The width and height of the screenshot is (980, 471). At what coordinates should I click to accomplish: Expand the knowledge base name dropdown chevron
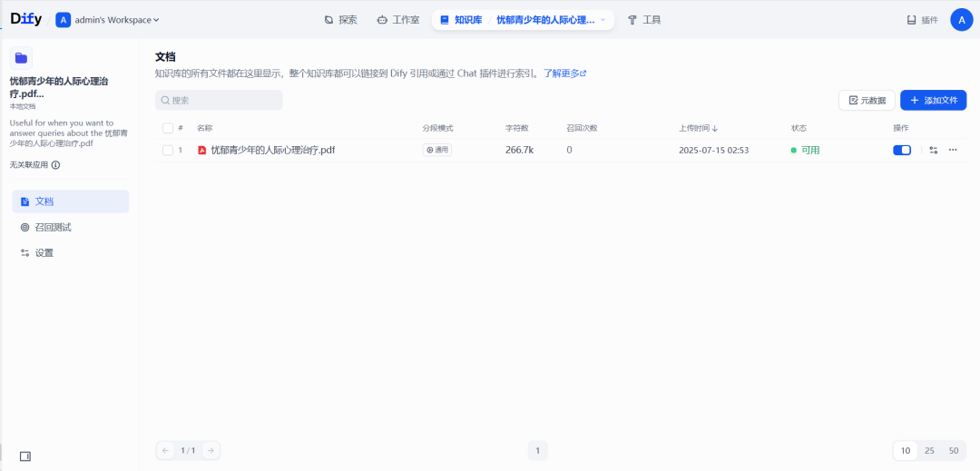603,20
